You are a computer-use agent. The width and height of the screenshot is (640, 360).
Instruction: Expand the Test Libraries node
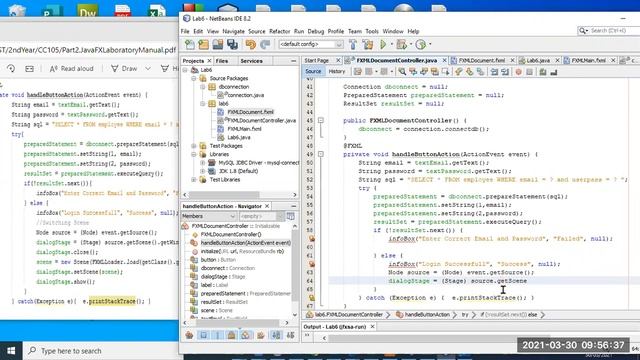coord(194,180)
